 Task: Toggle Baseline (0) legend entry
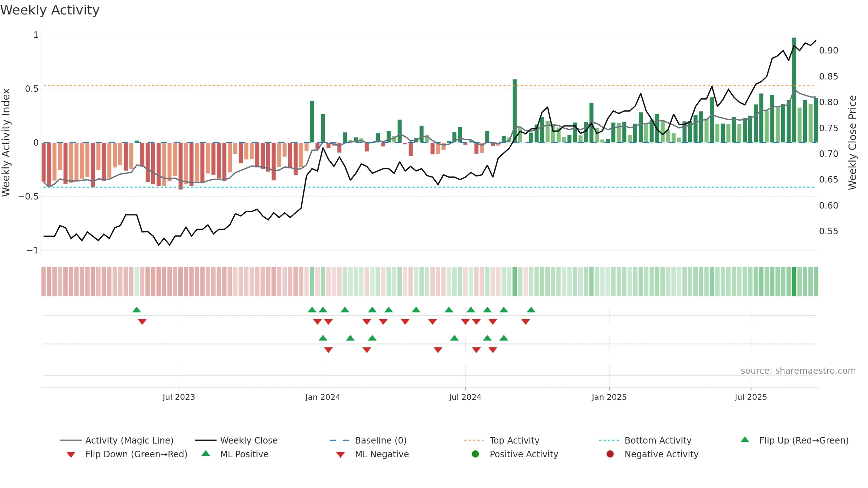368,440
